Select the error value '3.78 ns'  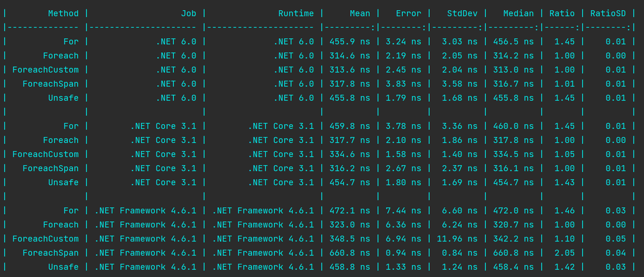click(404, 126)
